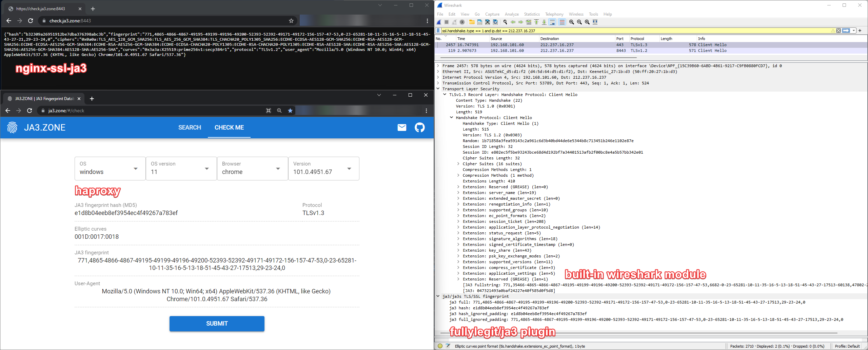The image size is (868, 350).
Task: Apply the display filter with arrow button
Action: [x=846, y=31]
